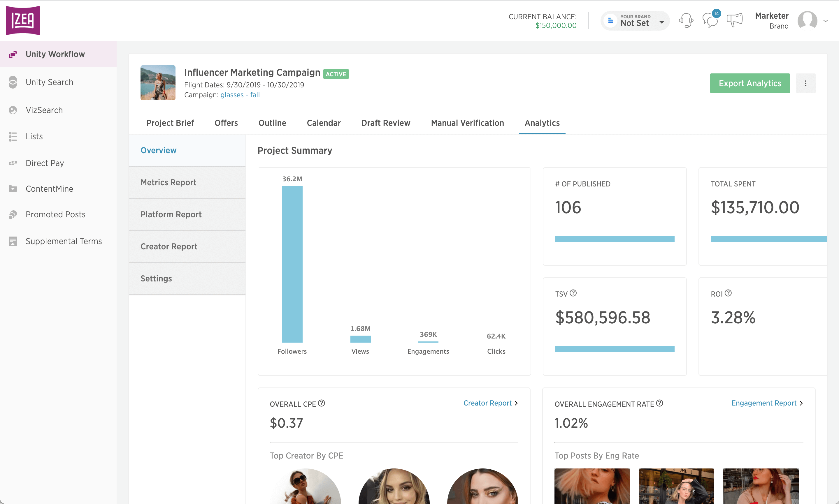The width and height of the screenshot is (839, 504).
Task: Open the Creator Report link
Action: coord(487,403)
